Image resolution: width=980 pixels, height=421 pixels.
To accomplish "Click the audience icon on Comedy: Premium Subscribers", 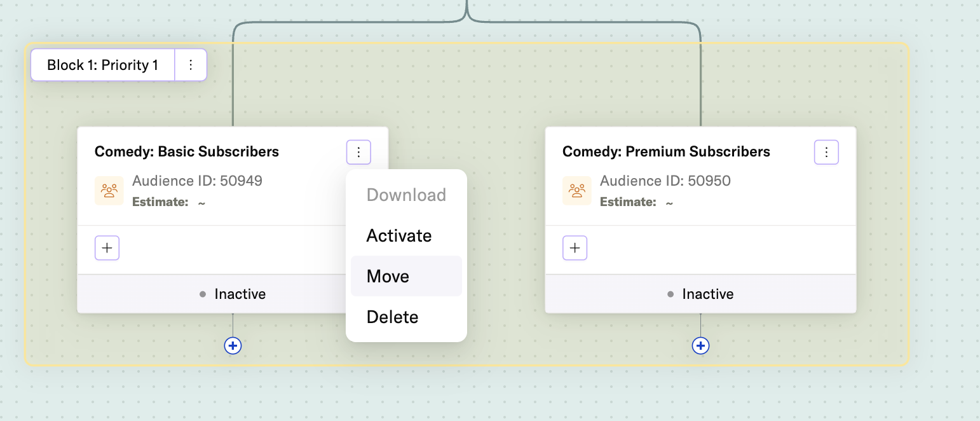I will (x=576, y=190).
